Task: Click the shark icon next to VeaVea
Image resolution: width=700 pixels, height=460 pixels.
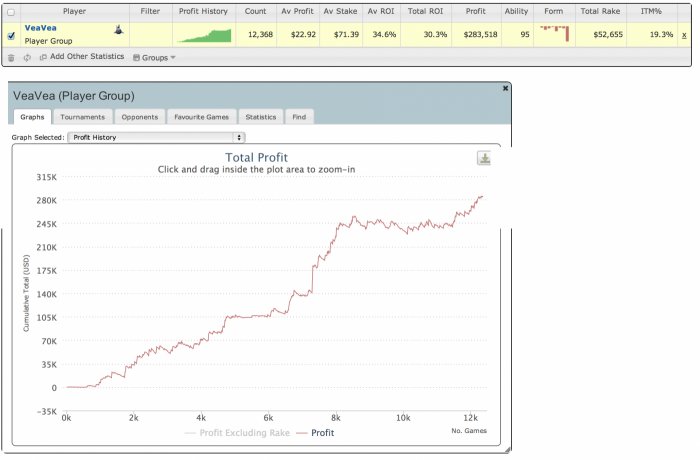Action: pos(118,30)
